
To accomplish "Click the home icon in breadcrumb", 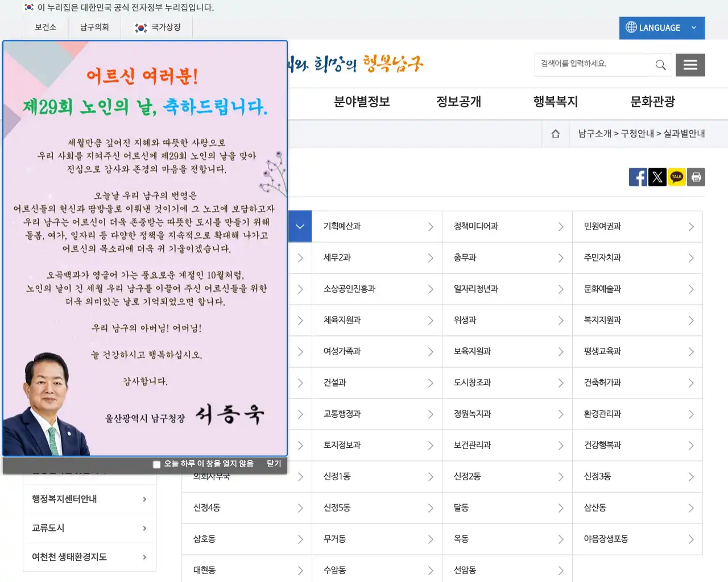I will [556, 134].
